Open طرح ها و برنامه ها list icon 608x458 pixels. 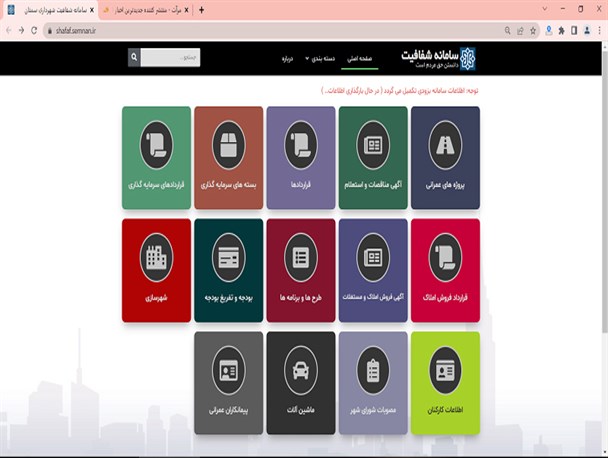click(301, 258)
